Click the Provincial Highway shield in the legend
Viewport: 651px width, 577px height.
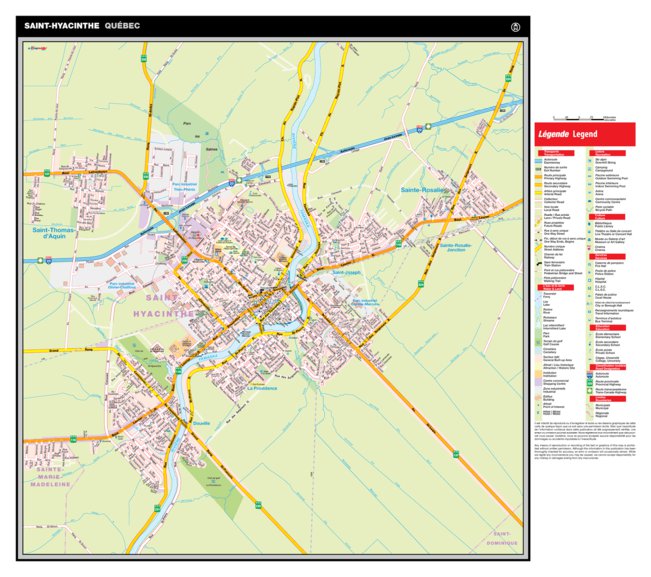pyautogui.click(x=590, y=382)
